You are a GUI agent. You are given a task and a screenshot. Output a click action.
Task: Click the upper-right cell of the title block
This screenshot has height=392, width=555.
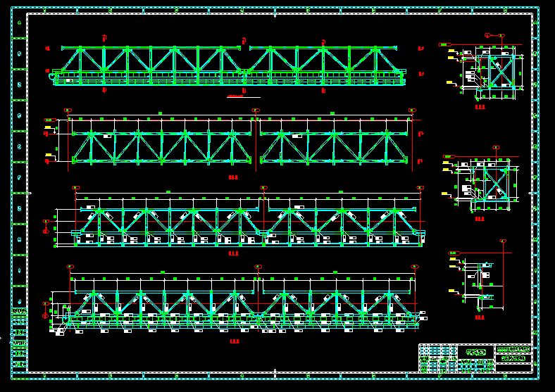click(513, 349)
